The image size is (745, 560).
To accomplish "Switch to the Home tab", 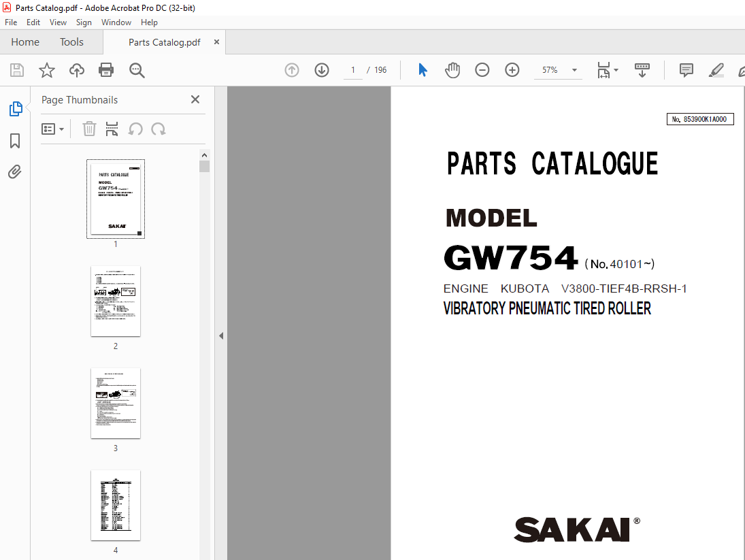I will 25,42.
